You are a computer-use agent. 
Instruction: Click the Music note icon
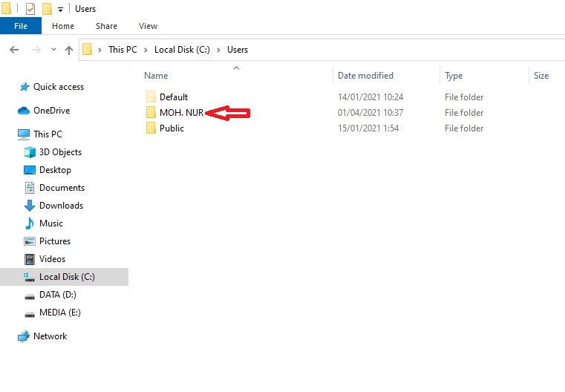tap(30, 223)
